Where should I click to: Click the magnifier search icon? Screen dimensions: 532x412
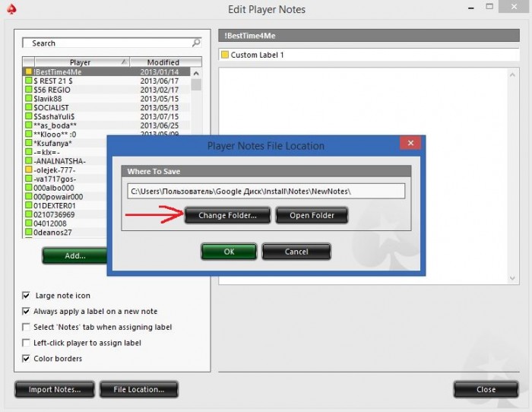pos(196,43)
